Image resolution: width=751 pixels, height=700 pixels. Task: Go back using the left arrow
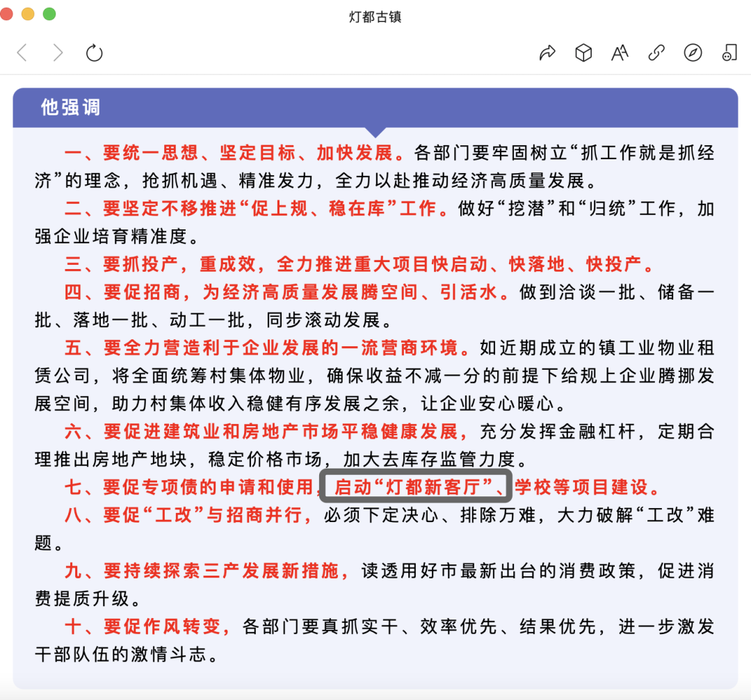[22, 53]
